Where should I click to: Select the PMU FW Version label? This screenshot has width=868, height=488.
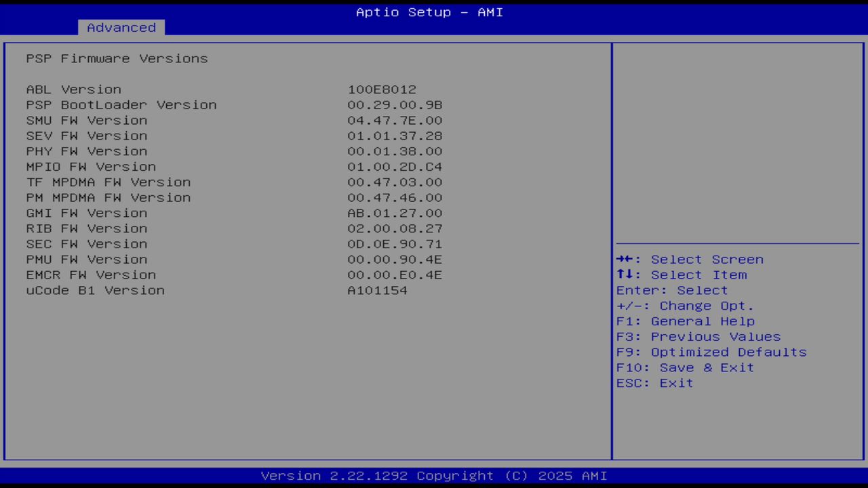tap(87, 260)
